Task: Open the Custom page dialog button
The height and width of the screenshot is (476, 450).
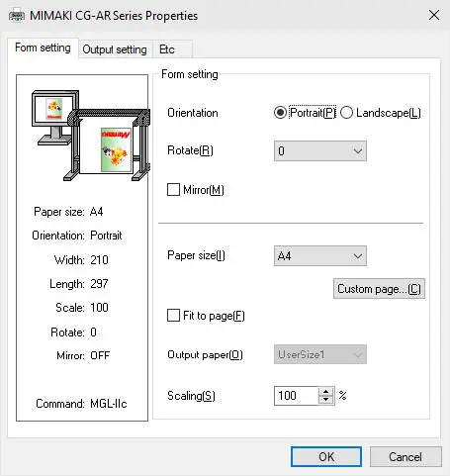Action: [379, 289]
